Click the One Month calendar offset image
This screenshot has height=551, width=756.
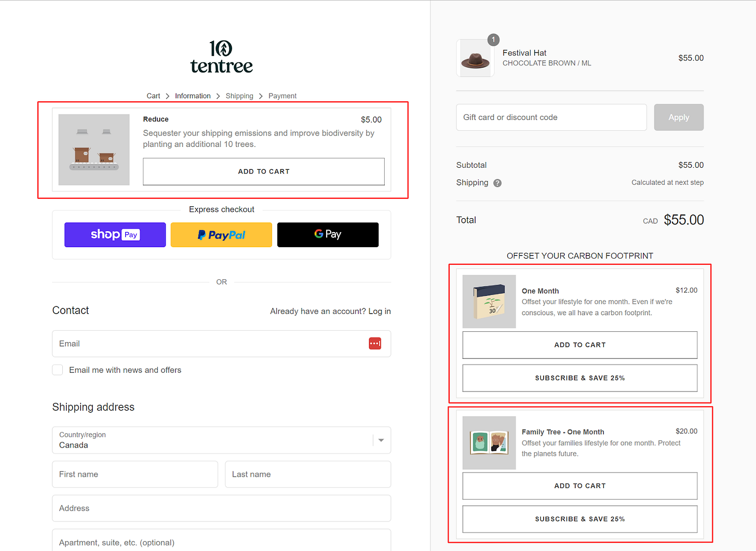pos(489,301)
